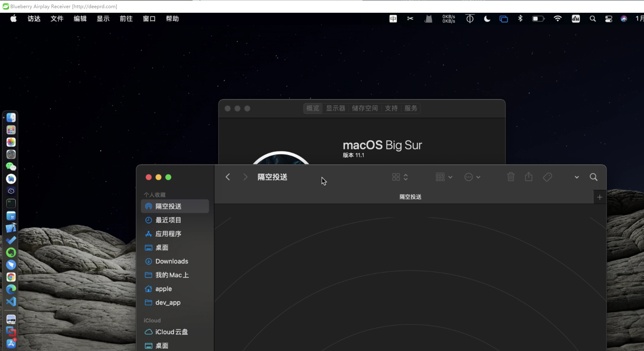Click the cat menu bar icon
This screenshot has width=644, height=351.
tap(428, 19)
